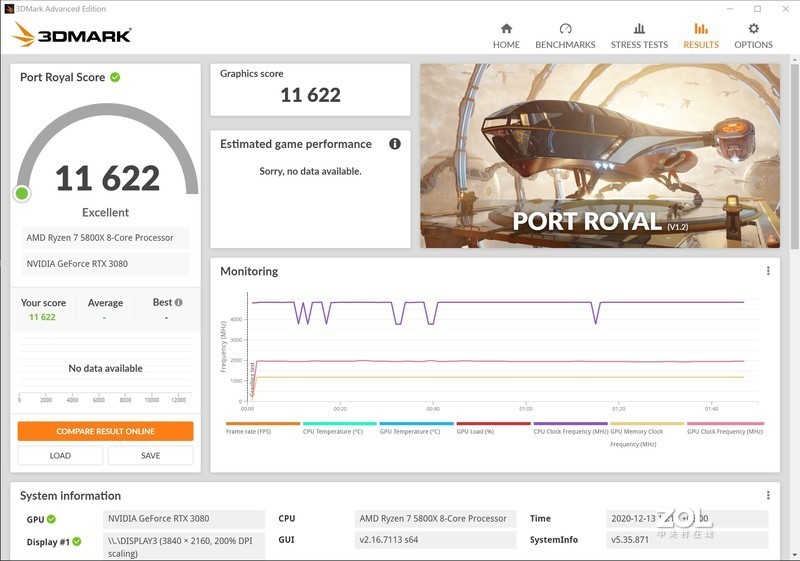The height and width of the screenshot is (561, 800).
Task: Click AMD Ryzen 7 5800X processor label
Action: tap(105, 238)
